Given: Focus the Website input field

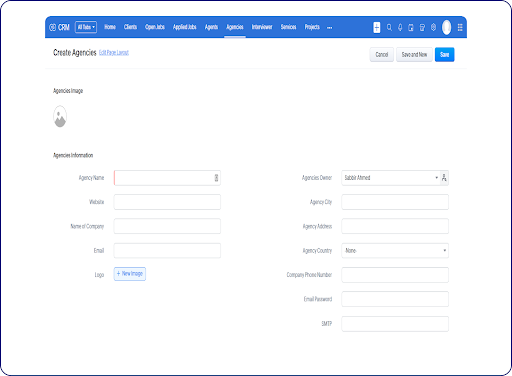Looking at the screenshot, I should point(167,202).
